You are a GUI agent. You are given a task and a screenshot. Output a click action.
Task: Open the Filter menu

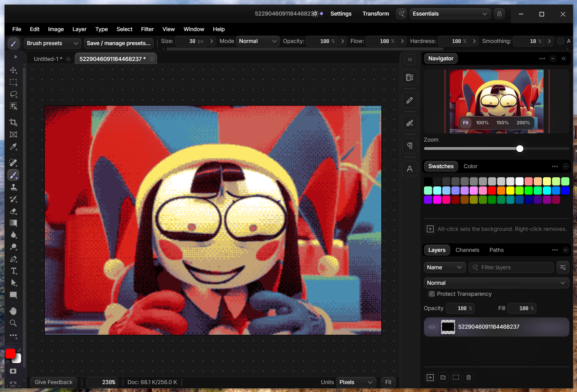click(147, 29)
